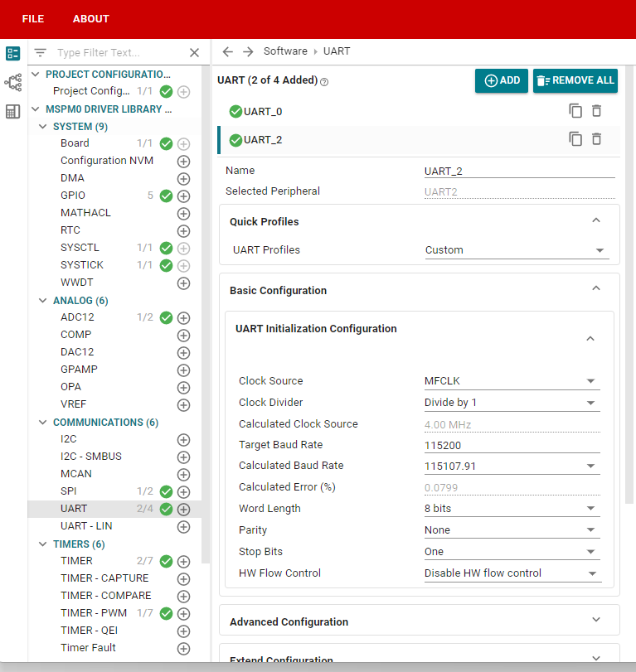This screenshot has height=672, width=636.
Task: Select the GPAMP tree item
Action: click(x=79, y=370)
